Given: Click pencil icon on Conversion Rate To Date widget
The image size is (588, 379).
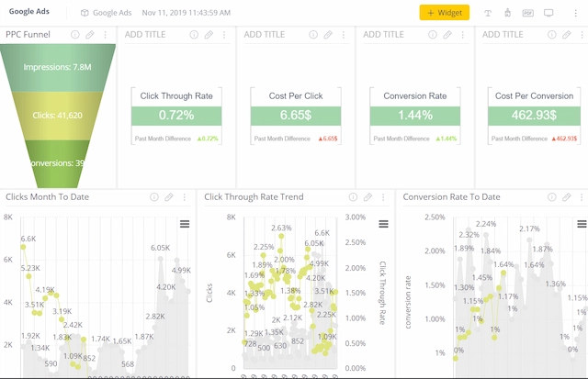Looking at the screenshot, I should [x=566, y=197].
